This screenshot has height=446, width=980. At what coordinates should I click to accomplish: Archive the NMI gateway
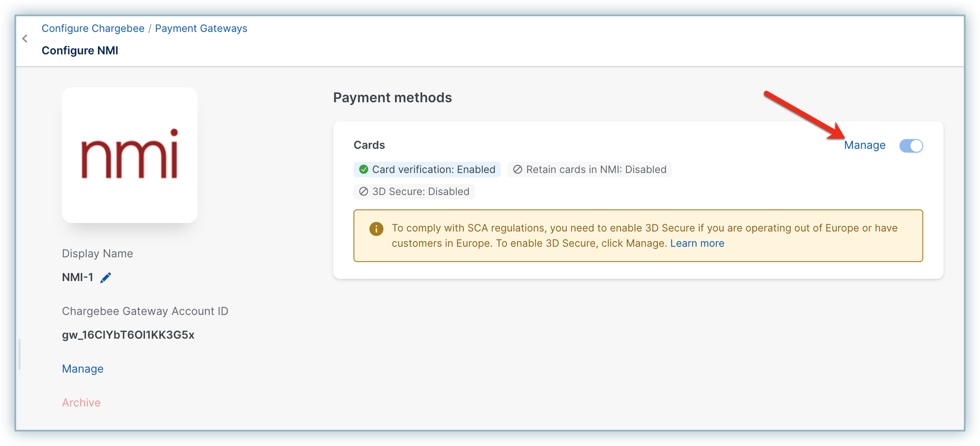tap(81, 403)
